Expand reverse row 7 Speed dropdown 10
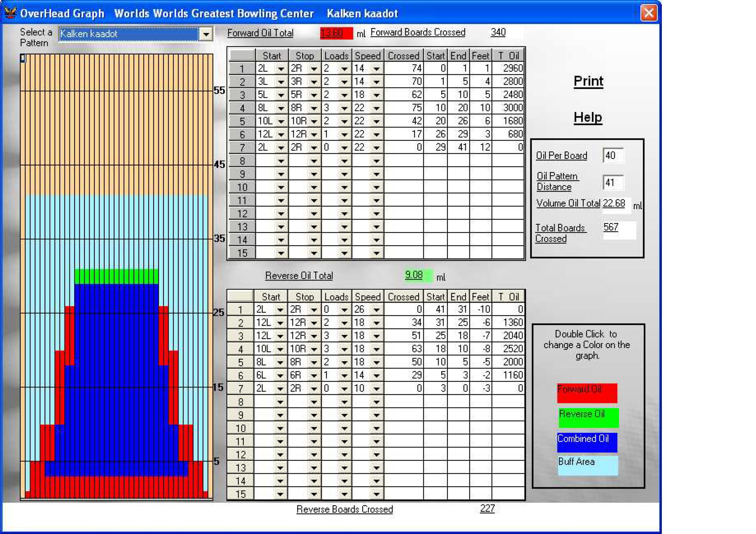756x534 pixels. pyautogui.click(x=377, y=388)
